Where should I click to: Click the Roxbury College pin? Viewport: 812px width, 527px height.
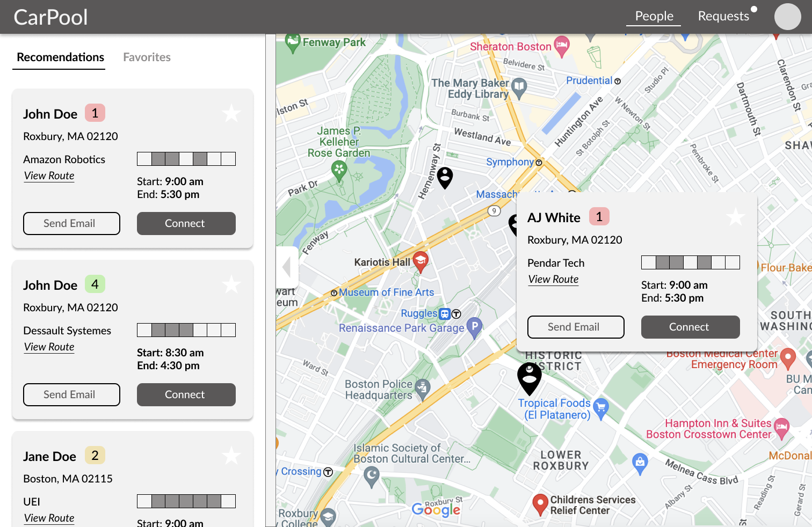[328, 517]
